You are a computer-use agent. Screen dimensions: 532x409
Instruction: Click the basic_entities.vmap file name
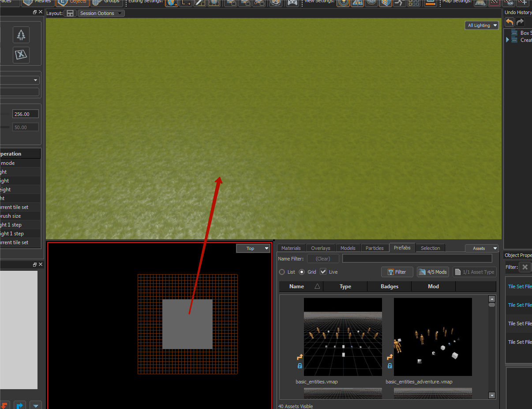[317, 382]
